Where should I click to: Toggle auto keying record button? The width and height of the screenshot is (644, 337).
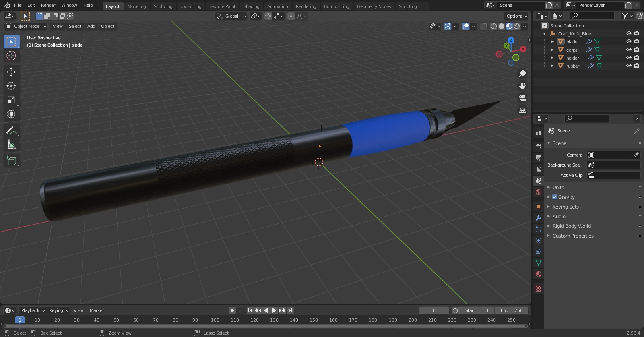click(x=232, y=310)
